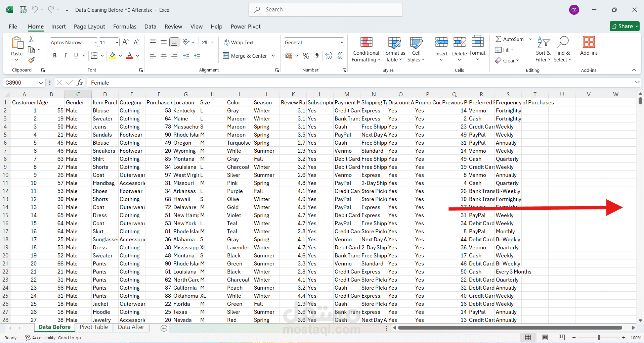Open the font name dropdown

pyautogui.click(x=95, y=42)
